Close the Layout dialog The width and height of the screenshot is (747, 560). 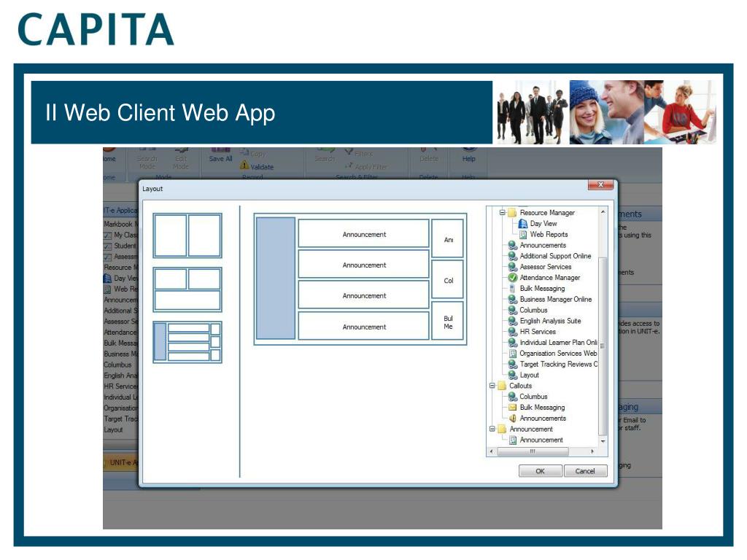(600, 184)
